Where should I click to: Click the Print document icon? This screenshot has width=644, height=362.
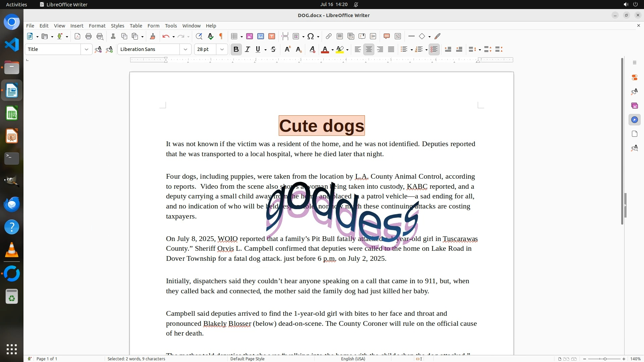click(x=89, y=36)
